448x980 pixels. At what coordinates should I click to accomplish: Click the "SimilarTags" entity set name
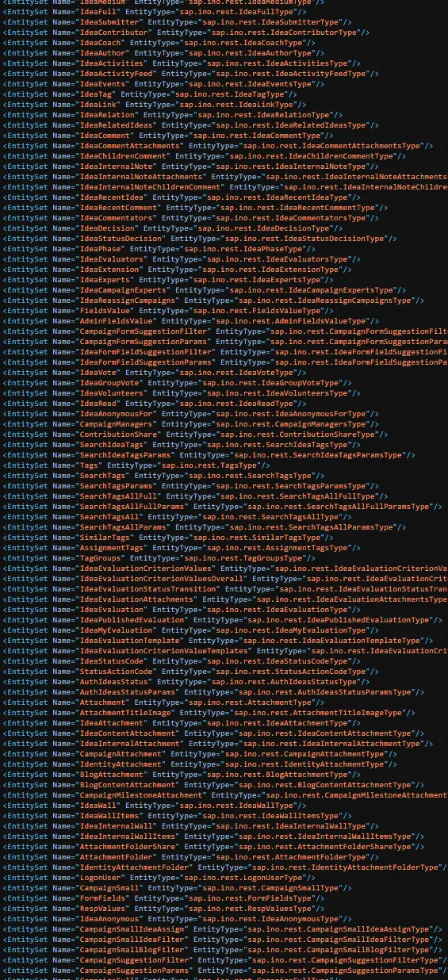click(x=105, y=538)
